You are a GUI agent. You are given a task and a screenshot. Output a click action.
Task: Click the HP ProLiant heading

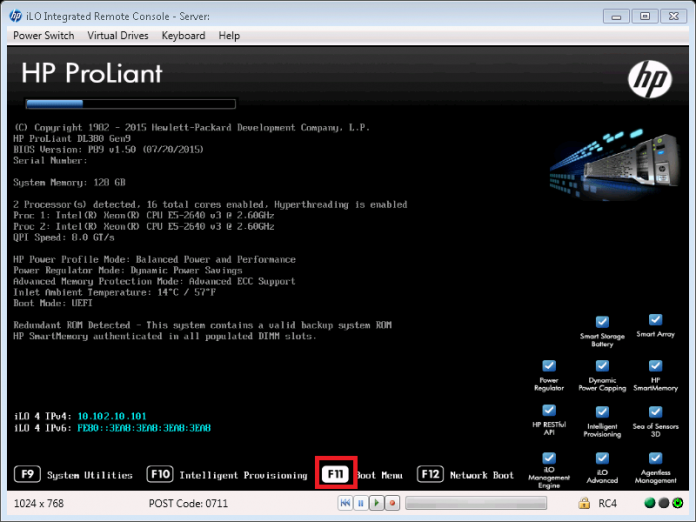[x=92, y=73]
